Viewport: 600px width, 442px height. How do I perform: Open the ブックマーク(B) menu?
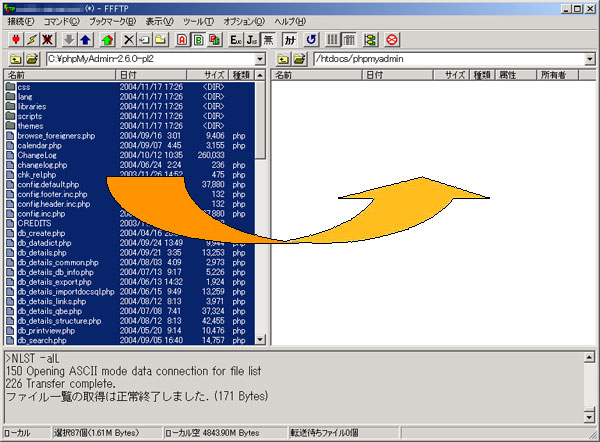click(112, 21)
